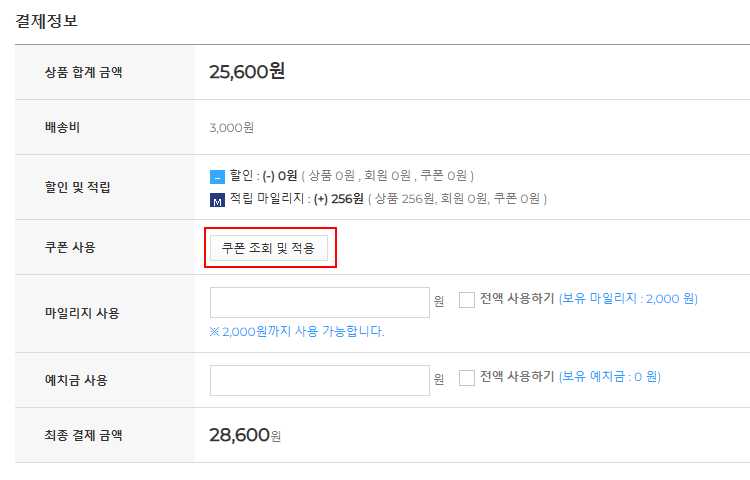
Task: Click the ※ 2,000원까지 사용 가능합니다 notice
Action: pos(297,331)
